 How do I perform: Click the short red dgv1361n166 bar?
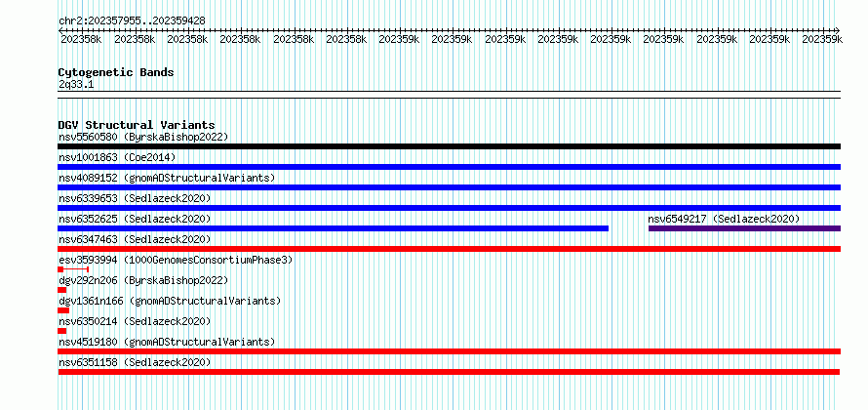[x=63, y=310]
